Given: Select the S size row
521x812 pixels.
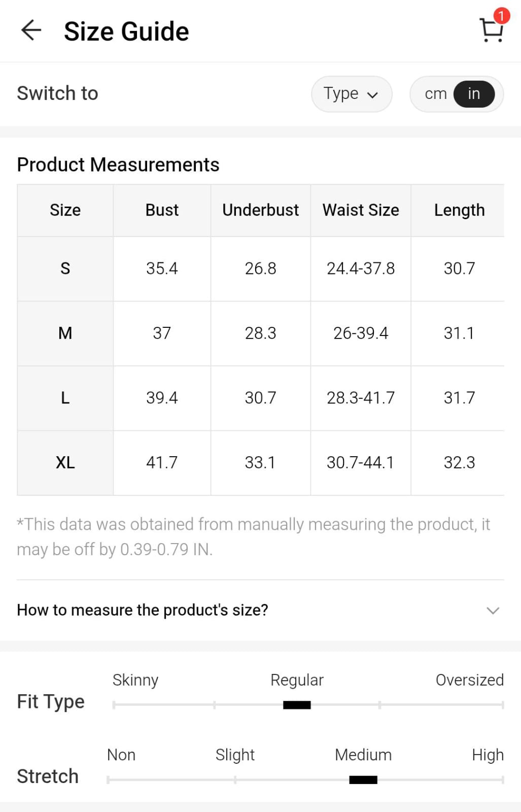Looking at the screenshot, I should (x=65, y=268).
